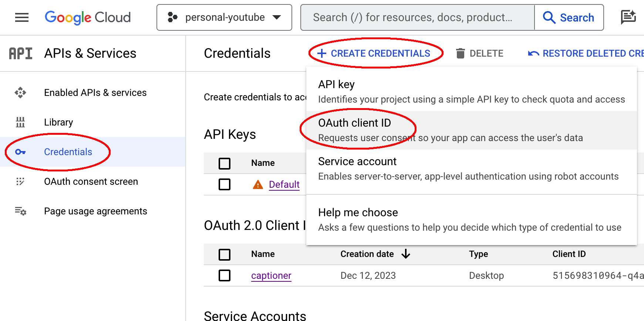Sort by Creation date column header

coord(367,254)
